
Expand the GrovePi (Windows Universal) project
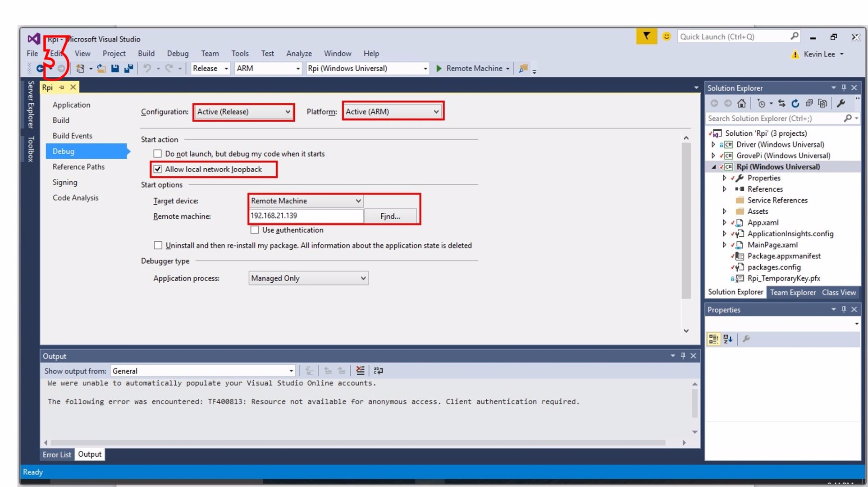point(713,156)
